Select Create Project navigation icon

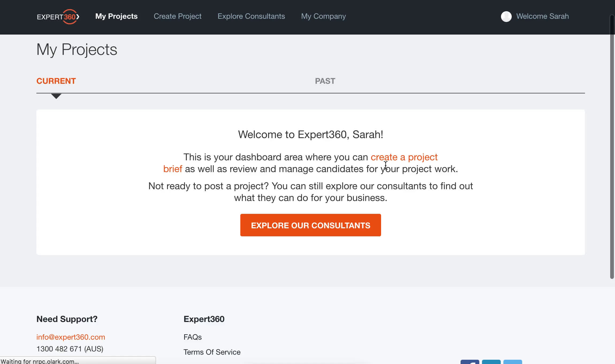(178, 16)
